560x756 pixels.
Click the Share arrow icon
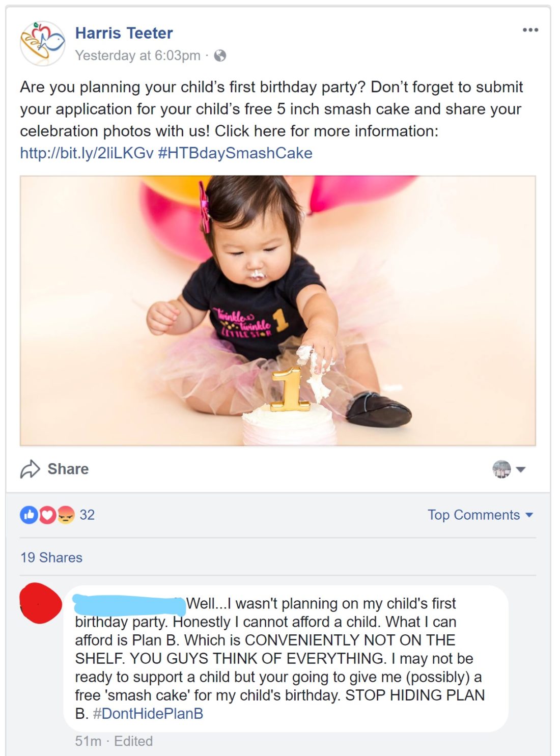click(30, 469)
